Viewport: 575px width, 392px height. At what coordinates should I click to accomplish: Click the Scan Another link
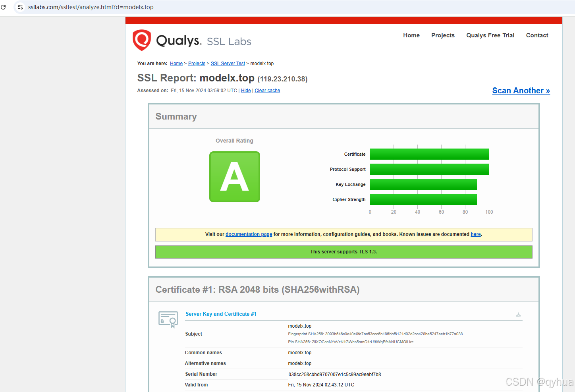[521, 91]
